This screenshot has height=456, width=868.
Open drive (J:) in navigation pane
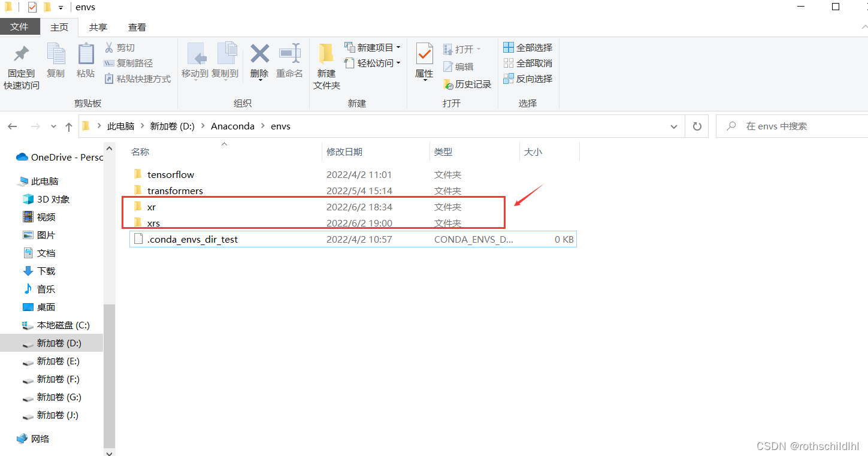tap(52, 415)
